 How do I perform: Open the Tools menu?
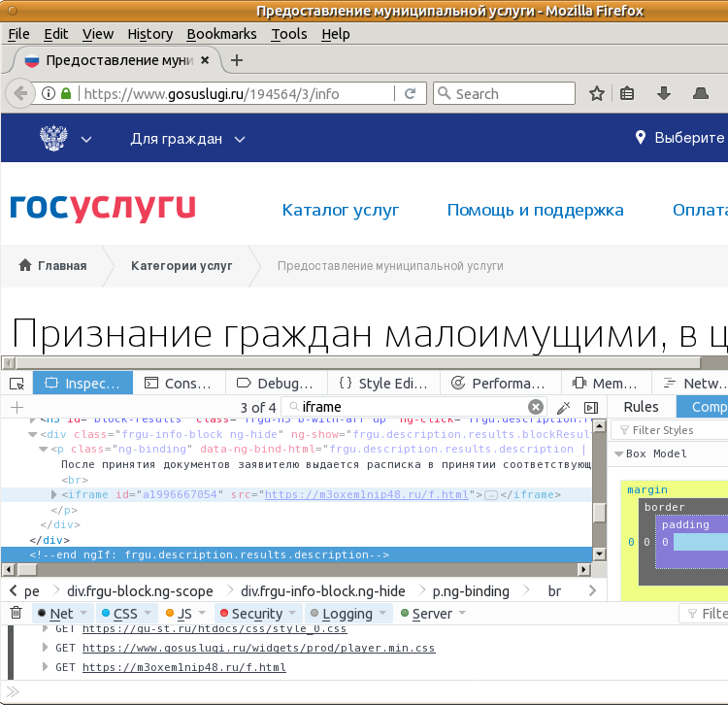click(289, 34)
